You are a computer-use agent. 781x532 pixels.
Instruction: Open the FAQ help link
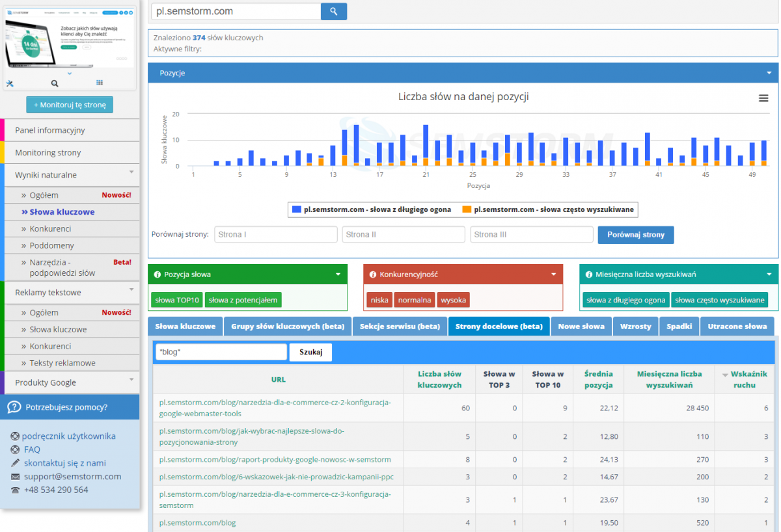(x=32, y=449)
